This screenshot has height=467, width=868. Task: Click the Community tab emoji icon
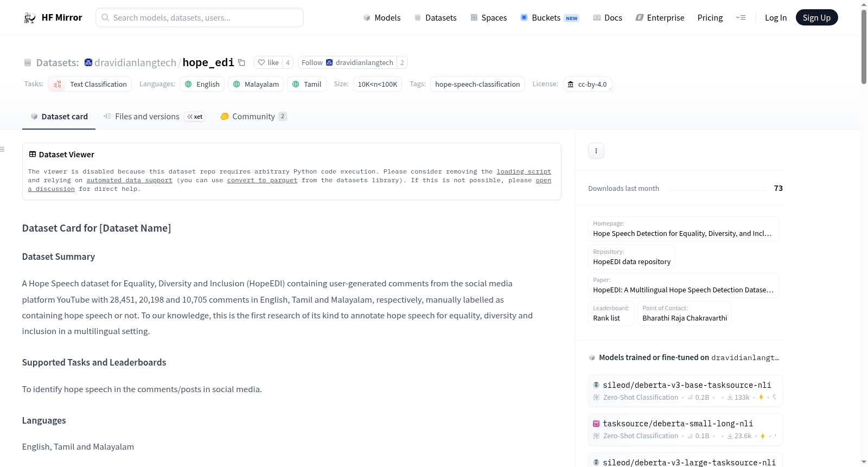tap(225, 117)
